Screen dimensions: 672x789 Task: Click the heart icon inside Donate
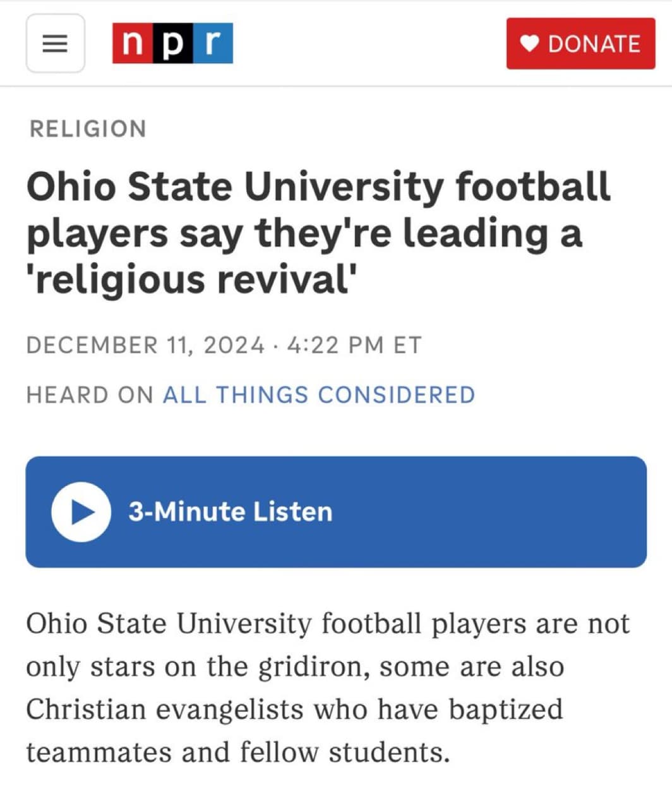point(529,44)
